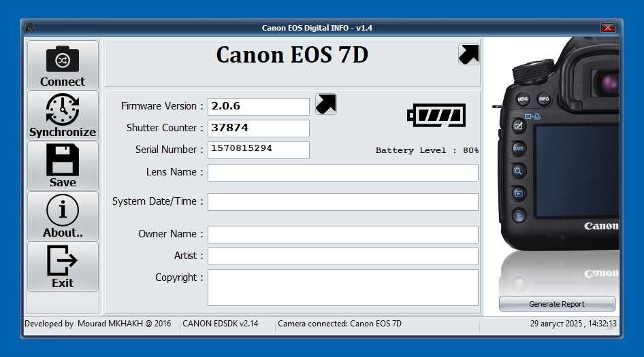Click the 'Canon EOS 7D' heading
Viewport: 644px width, 357px height.
point(292,55)
